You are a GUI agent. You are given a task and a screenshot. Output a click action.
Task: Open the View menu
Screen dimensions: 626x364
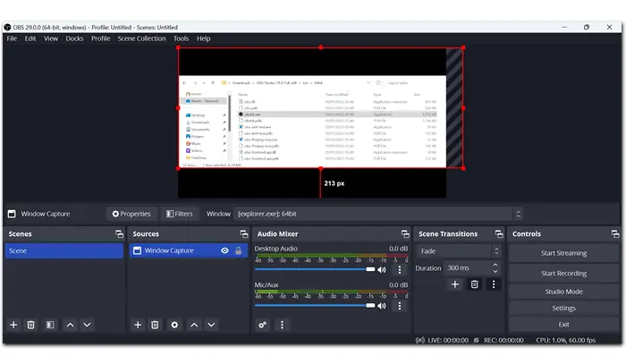(51, 38)
